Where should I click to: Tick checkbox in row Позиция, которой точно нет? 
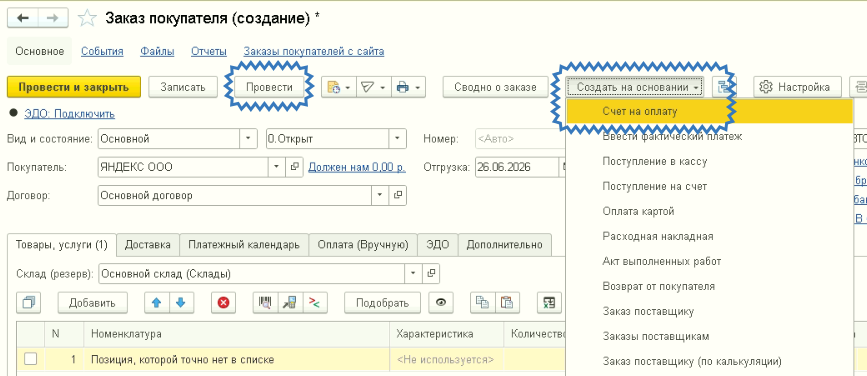(30, 359)
